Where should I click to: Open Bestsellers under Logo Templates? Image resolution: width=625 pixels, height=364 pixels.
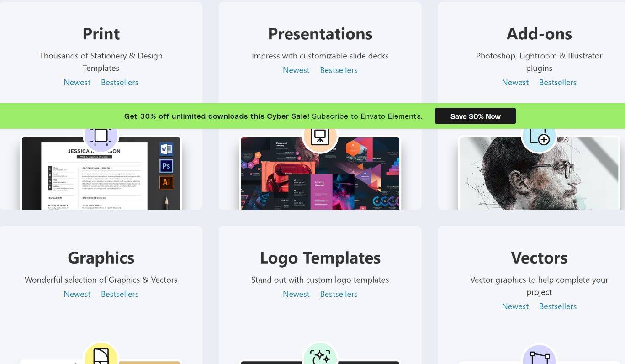[x=339, y=294]
